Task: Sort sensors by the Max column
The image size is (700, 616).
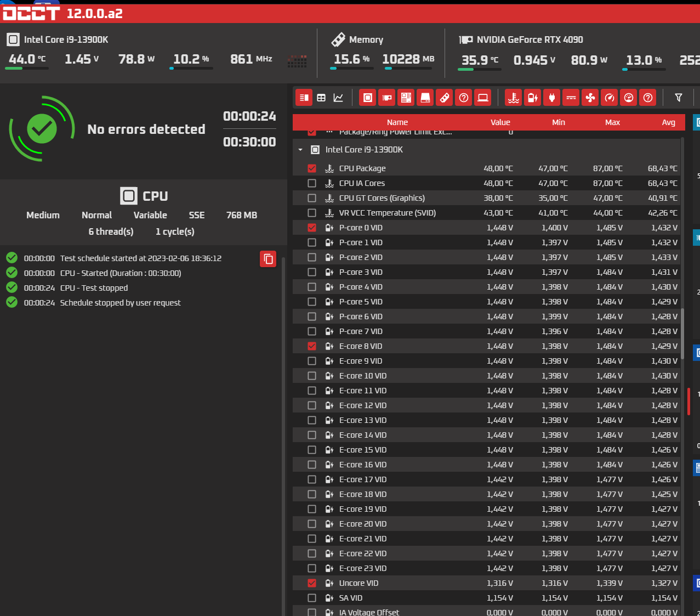Action: click(612, 122)
